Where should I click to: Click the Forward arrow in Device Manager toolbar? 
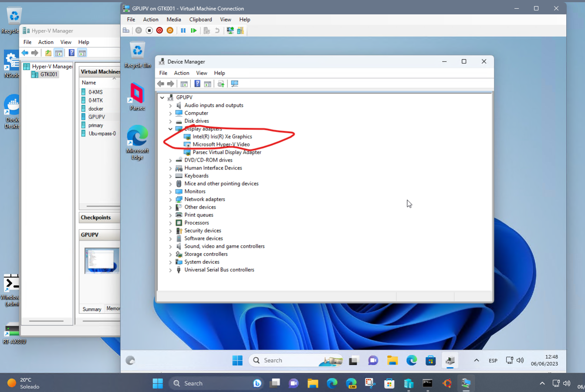171,84
